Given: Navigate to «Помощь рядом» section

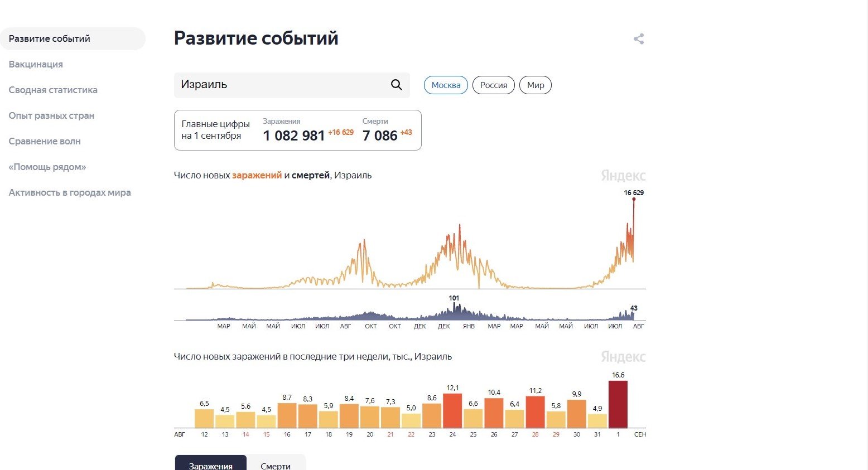Looking at the screenshot, I should click(47, 167).
